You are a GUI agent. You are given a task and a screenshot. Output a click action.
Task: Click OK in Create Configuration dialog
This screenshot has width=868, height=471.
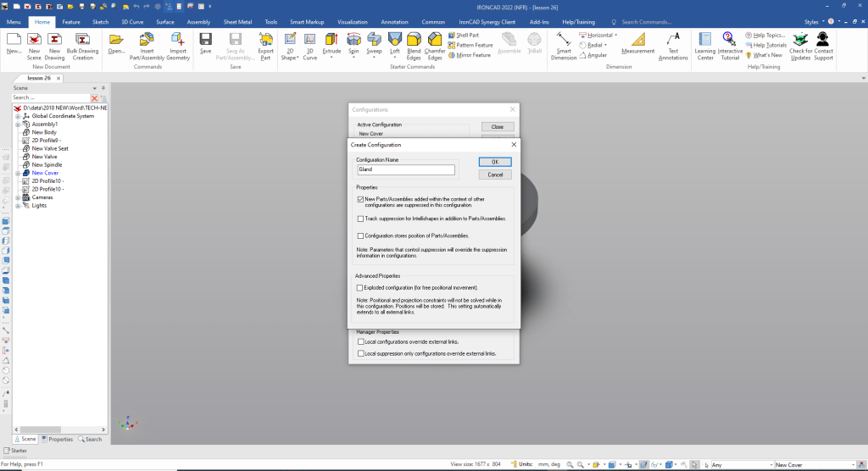click(495, 162)
